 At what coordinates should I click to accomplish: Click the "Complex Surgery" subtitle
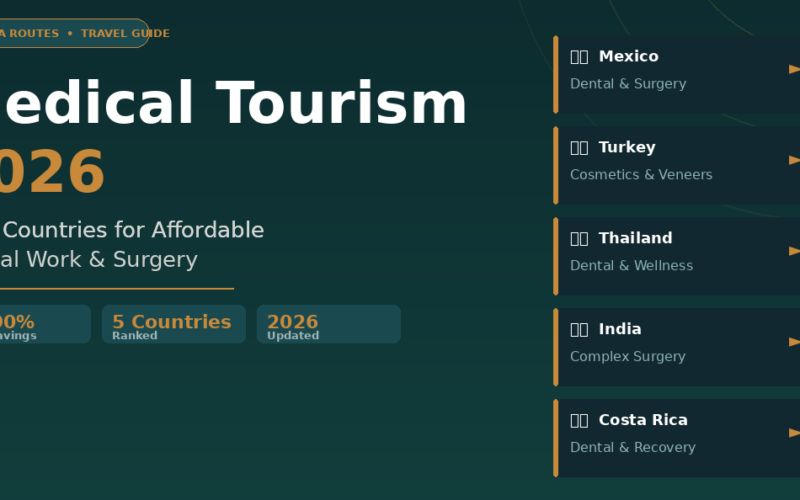click(x=628, y=357)
